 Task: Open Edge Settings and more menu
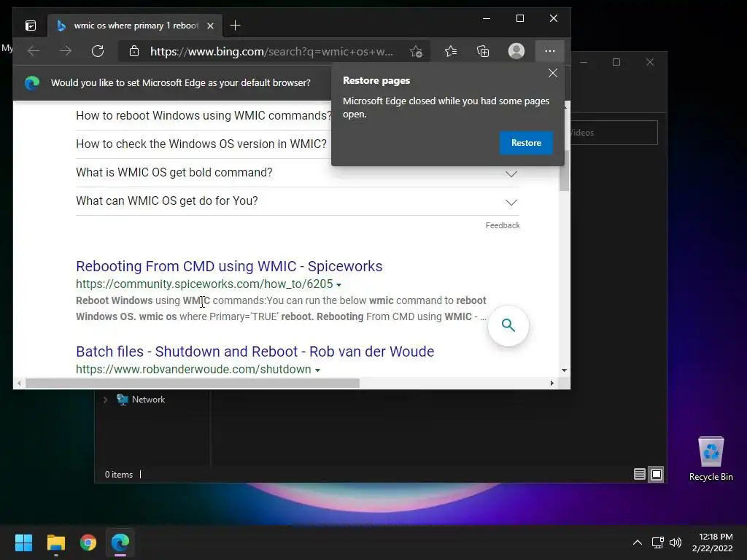[x=550, y=51]
